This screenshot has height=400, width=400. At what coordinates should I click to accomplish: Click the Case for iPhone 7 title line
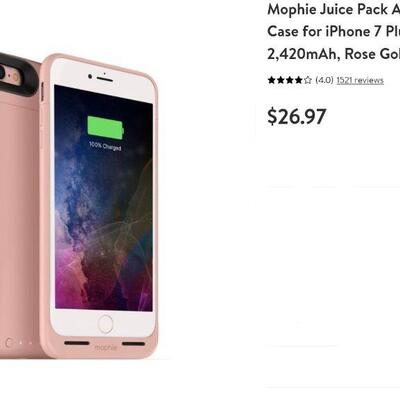pyautogui.click(x=334, y=32)
